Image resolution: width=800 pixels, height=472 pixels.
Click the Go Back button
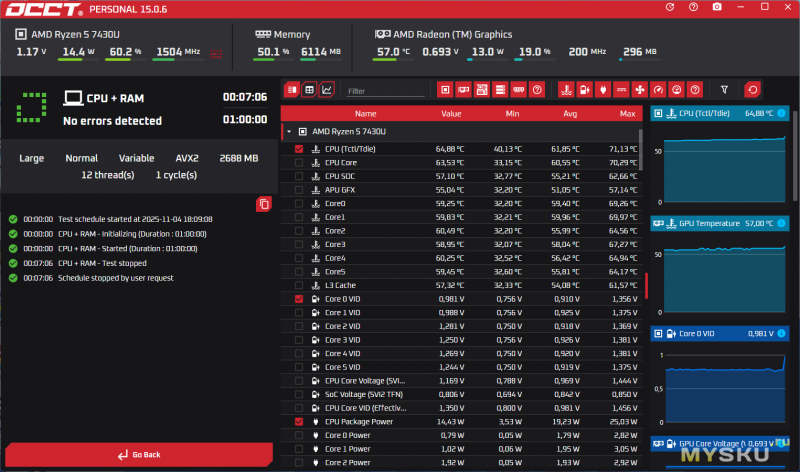[x=138, y=455]
